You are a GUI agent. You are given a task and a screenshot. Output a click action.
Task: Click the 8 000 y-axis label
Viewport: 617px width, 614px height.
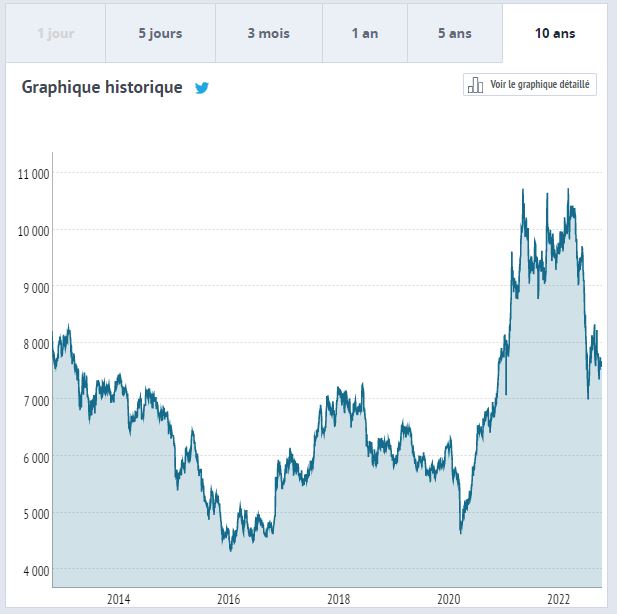coord(35,344)
